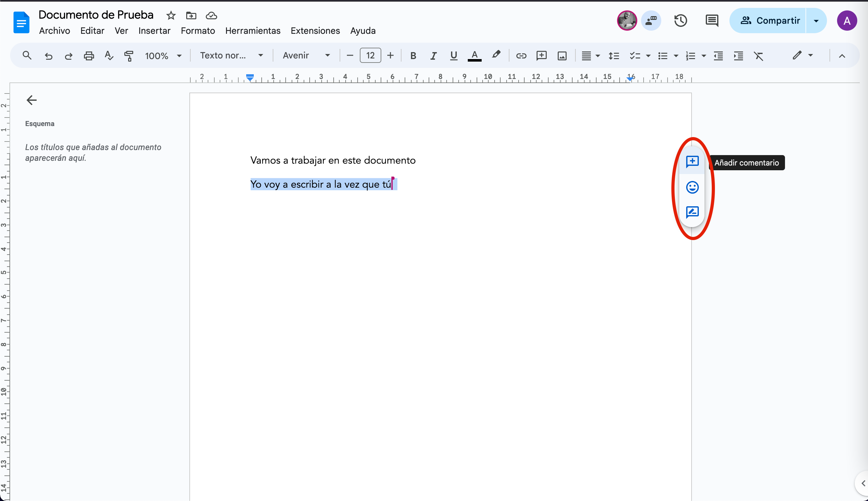Viewport: 868px width, 501px height.
Task: Click the paint format roller icon
Action: click(x=128, y=56)
